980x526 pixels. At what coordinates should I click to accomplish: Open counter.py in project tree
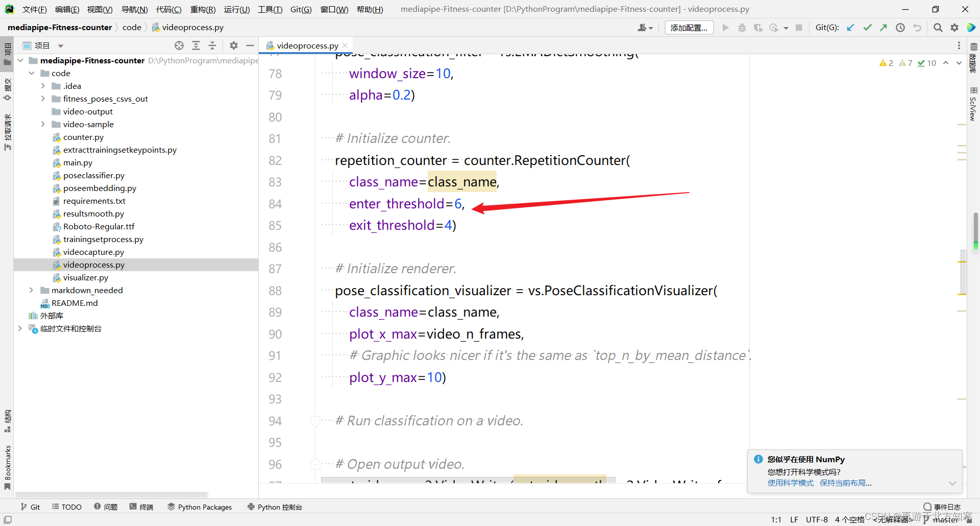tap(83, 137)
